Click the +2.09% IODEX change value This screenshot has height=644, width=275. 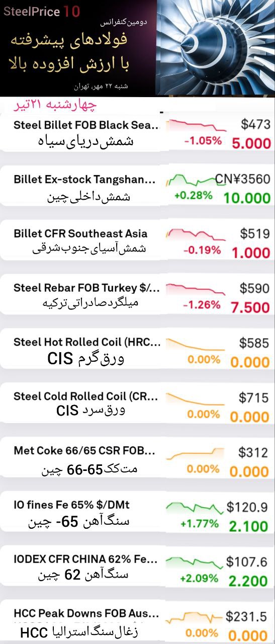(x=199, y=578)
